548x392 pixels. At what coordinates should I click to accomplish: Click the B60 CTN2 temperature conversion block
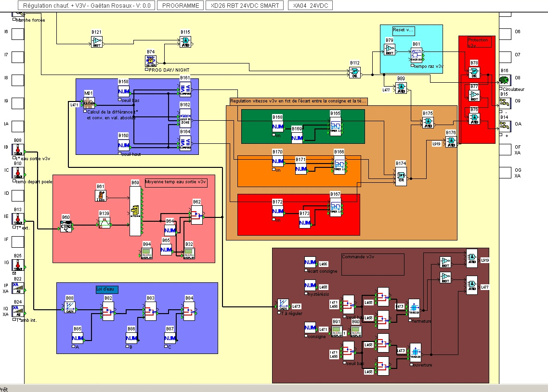click(x=66, y=226)
